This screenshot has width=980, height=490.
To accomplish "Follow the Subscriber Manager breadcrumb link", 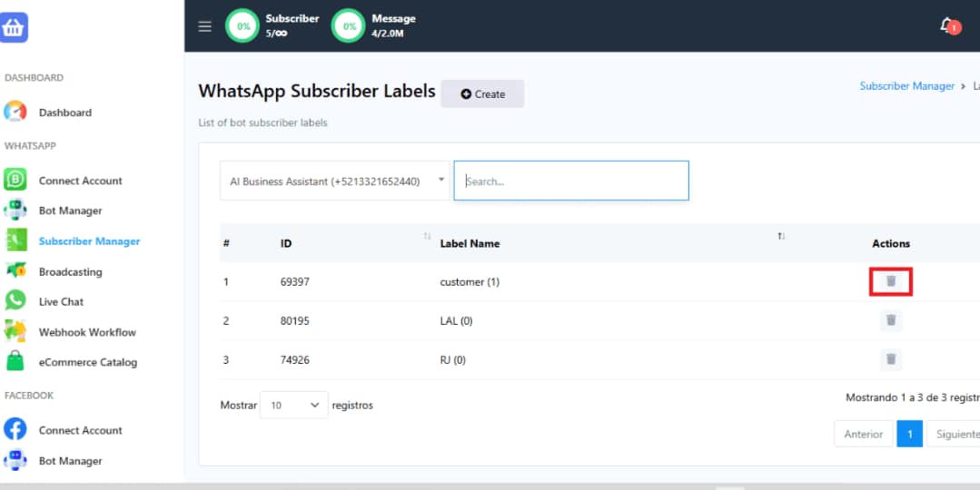I will coord(906,86).
